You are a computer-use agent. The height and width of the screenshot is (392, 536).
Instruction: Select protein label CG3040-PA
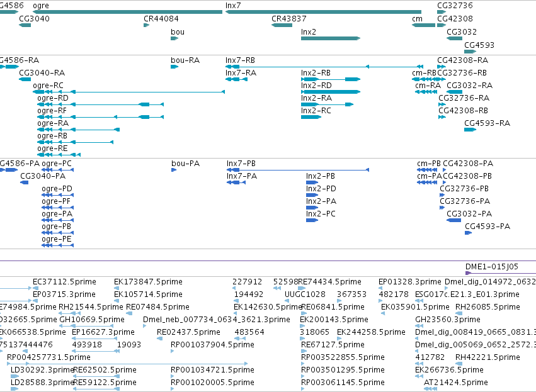point(43,176)
